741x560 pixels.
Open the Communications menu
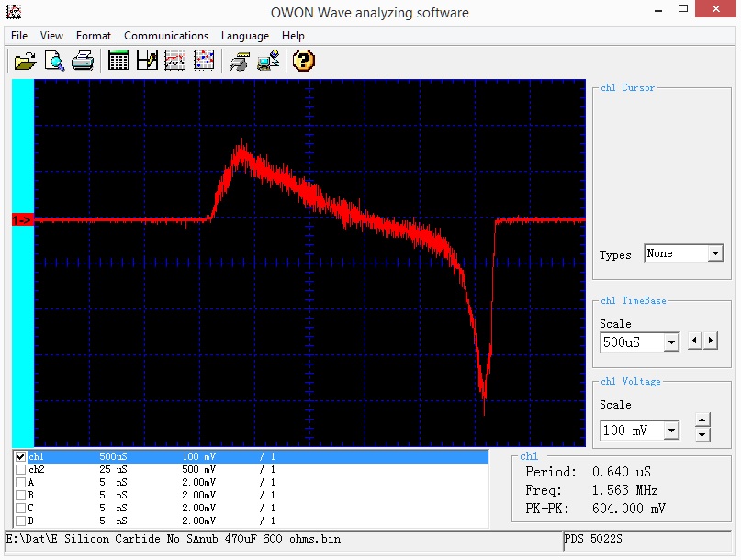click(166, 36)
